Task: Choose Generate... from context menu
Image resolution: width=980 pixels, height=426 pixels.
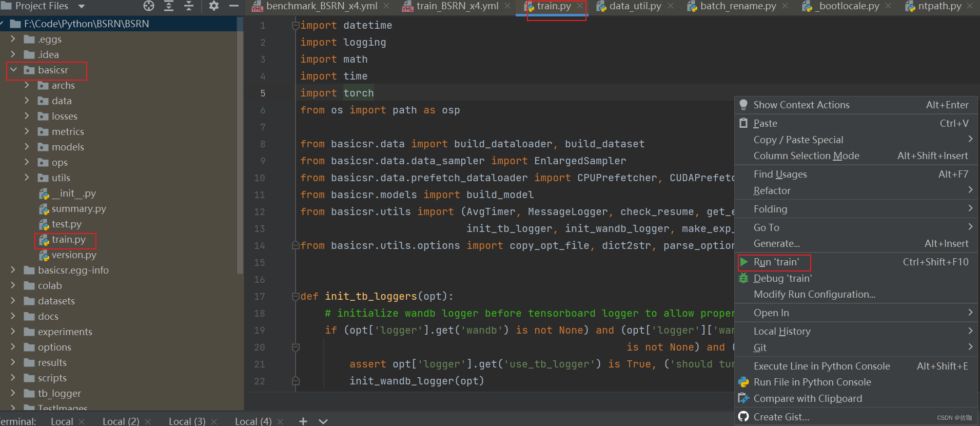Action: 856,243
